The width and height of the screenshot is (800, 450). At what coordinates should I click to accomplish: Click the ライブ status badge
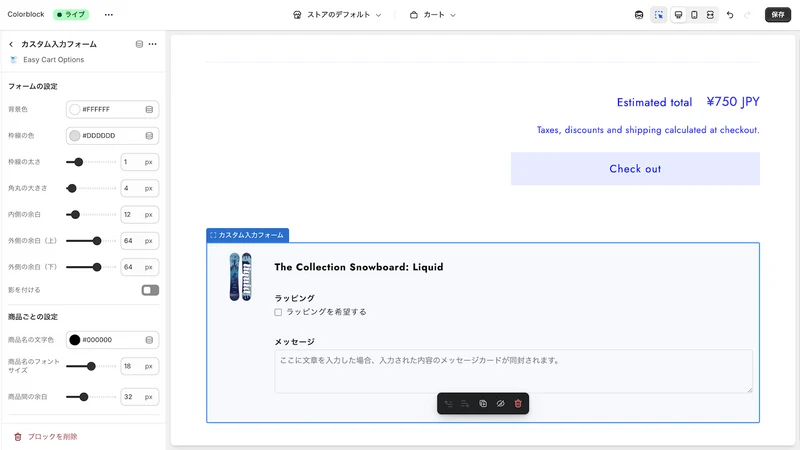pos(71,15)
